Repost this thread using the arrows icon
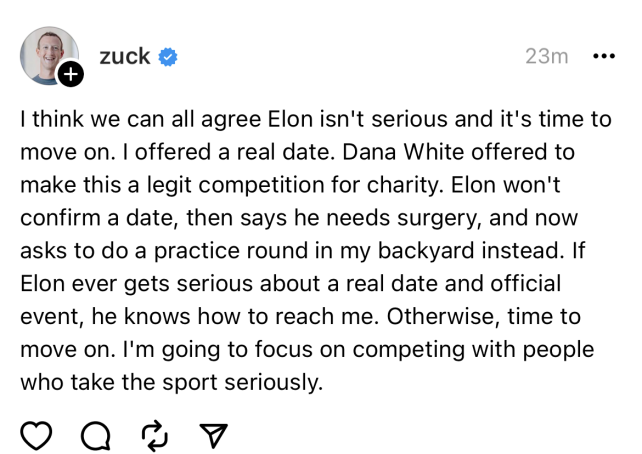The height and width of the screenshot is (454, 642). pyautogui.click(x=154, y=434)
